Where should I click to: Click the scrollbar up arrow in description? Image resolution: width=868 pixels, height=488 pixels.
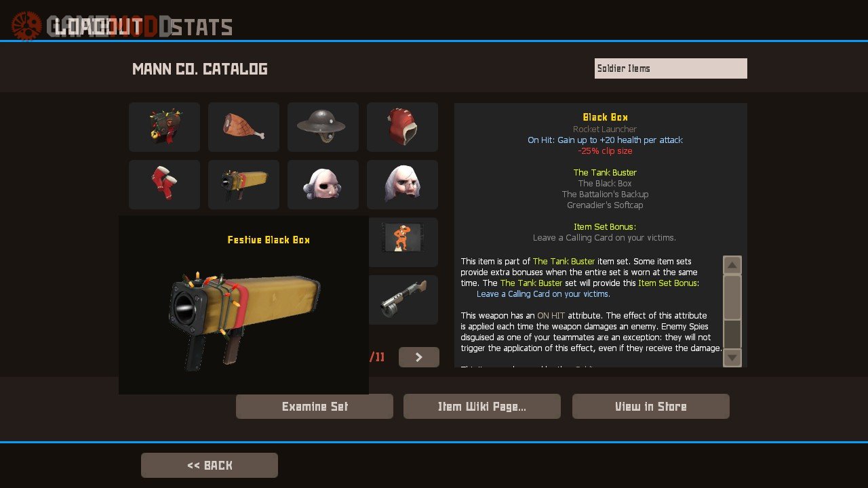coord(732,265)
